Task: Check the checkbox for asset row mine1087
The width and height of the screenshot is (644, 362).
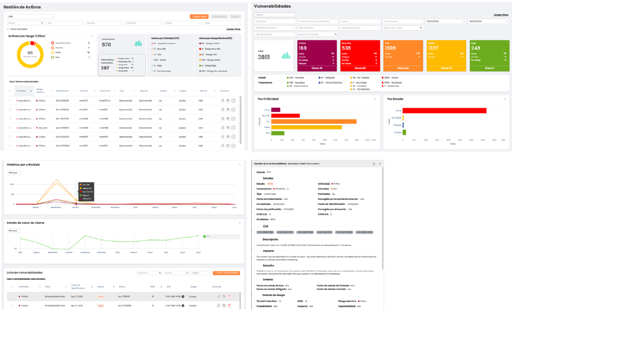Action: tap(10, 137)
